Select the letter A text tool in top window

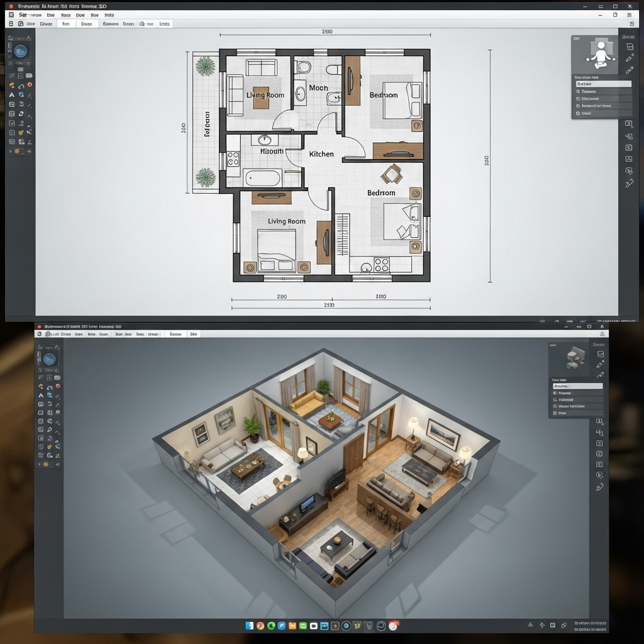pos(11,95)
